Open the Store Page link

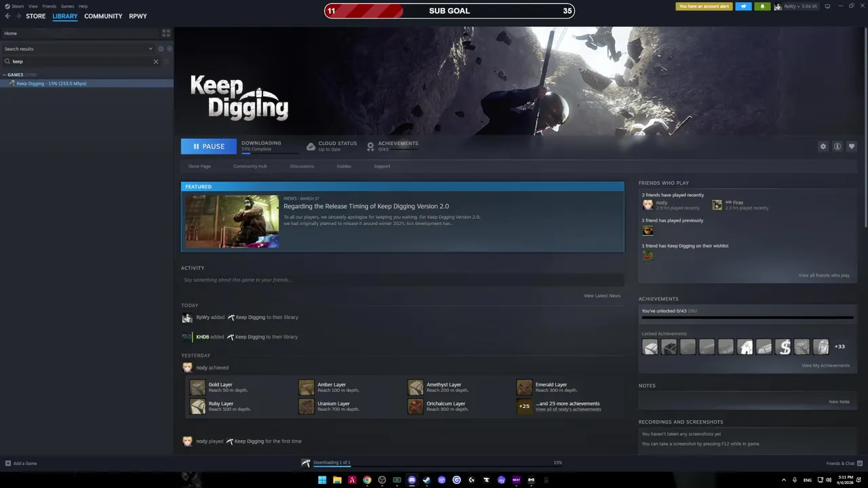pyautogui.click(x=199, y=166)
